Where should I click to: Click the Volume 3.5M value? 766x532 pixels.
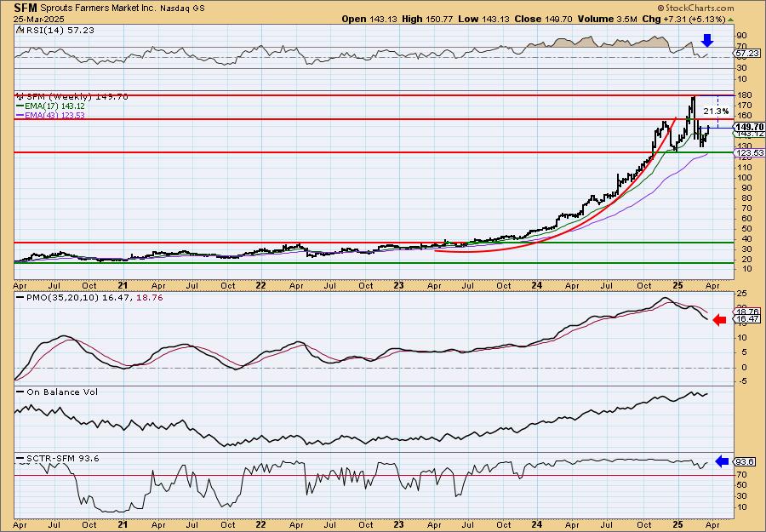click(606, 19)
